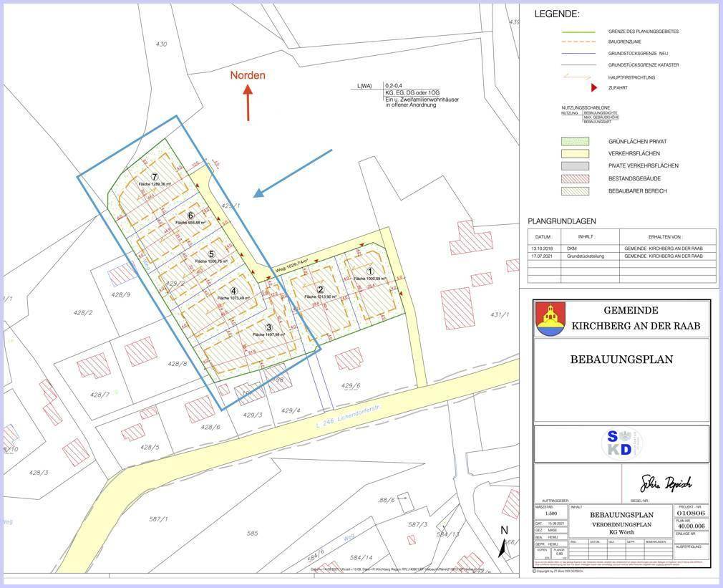Click the black north arrow under the N
The width and height of the screenshot is (723, 588).
click(502, 548)
